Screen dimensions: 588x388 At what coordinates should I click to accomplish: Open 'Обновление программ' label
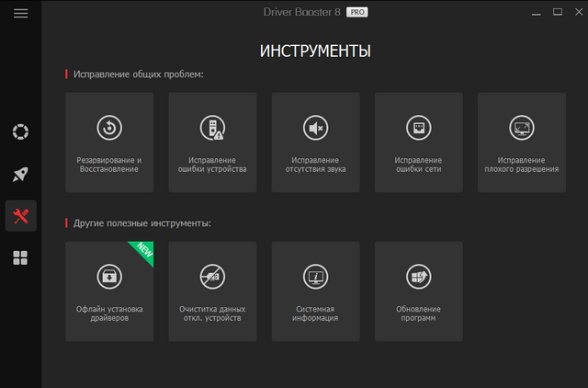pyautogui.click(x=419, y=314)
